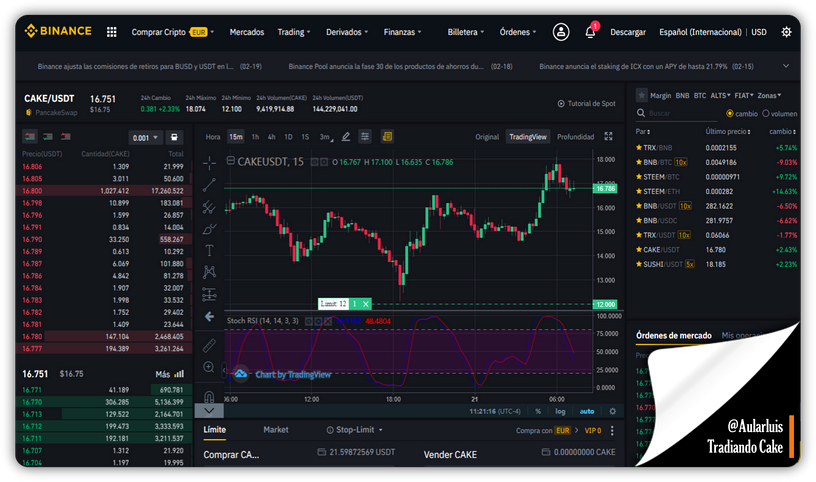
Task: Select the price range prediction tool
Action: (209, 295)
